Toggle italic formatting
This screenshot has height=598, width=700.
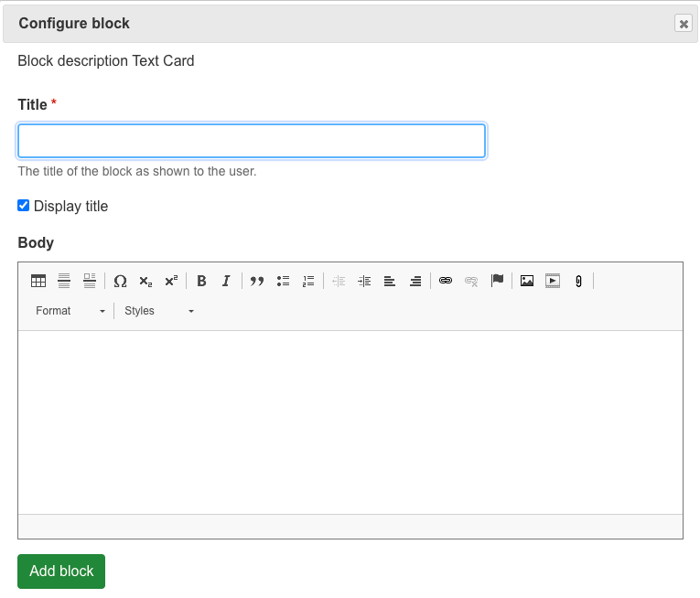(227, 281)
